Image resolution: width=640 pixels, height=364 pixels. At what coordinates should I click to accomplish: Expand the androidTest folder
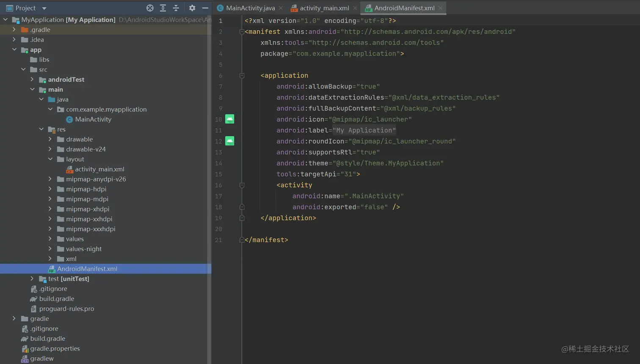click(32, 79)
